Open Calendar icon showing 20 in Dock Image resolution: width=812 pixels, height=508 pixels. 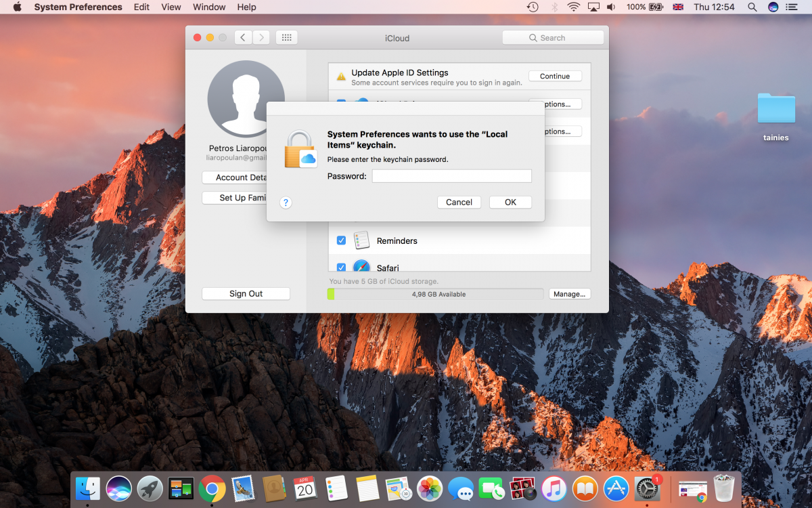(305, 488)
